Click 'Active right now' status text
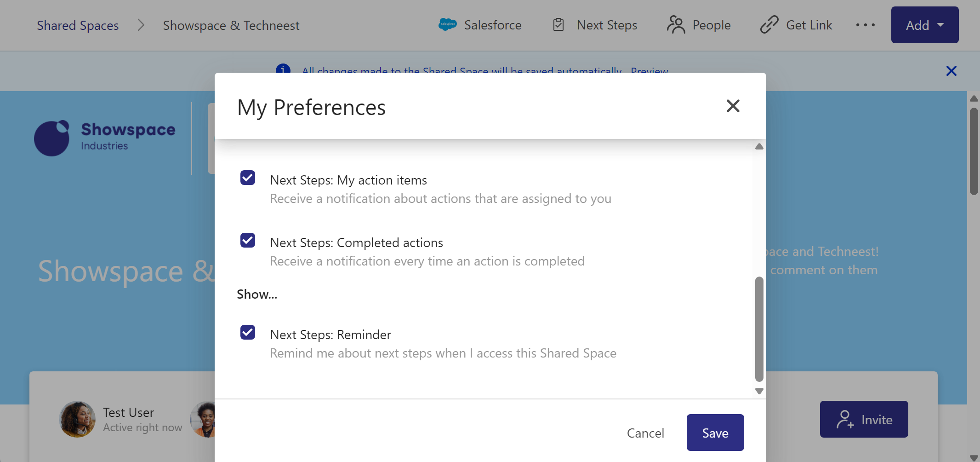 [142, 427]
